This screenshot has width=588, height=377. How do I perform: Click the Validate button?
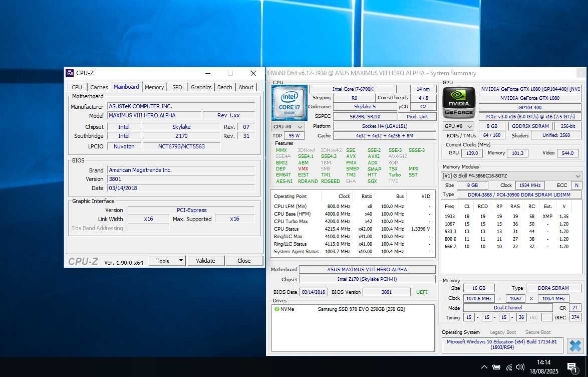[205, 261]
